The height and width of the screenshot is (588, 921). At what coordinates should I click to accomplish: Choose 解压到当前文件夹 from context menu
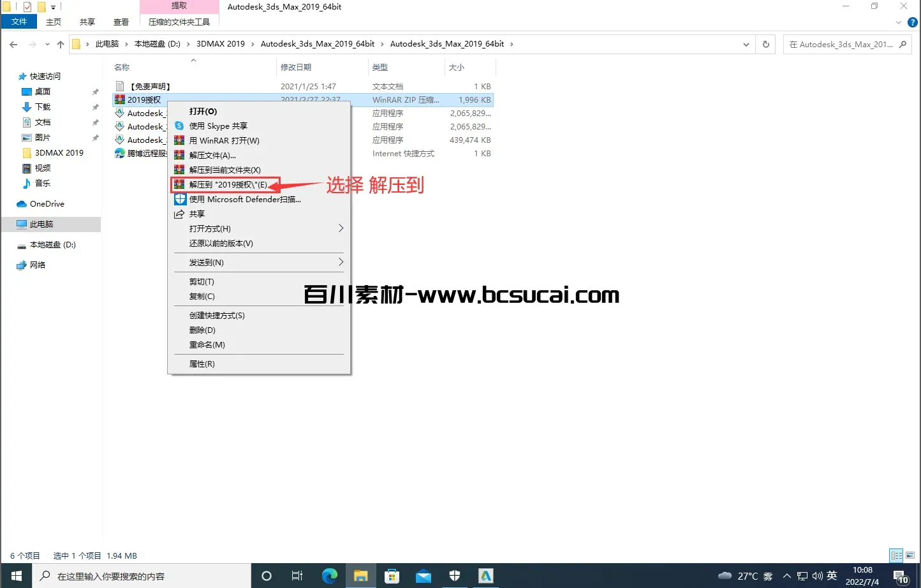[225, 170]
